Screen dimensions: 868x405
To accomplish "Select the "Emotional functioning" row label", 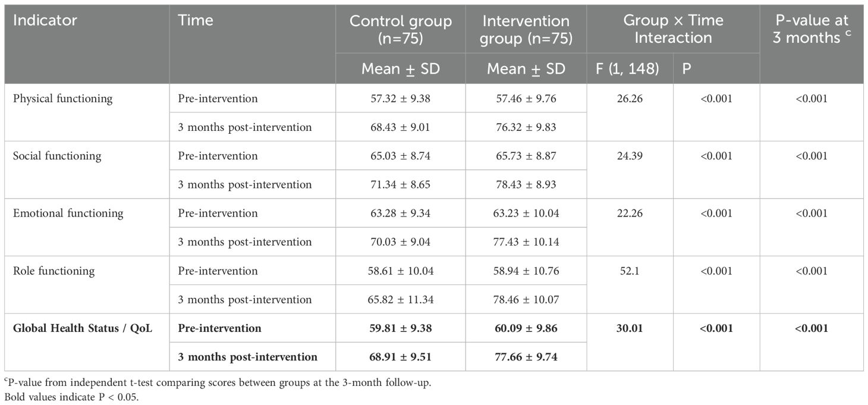I will click(68, 214).
